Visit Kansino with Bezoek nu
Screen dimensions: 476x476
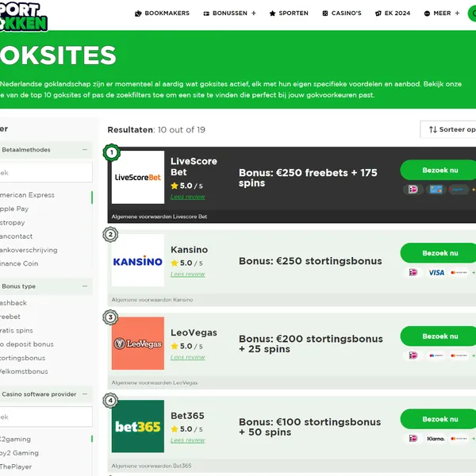(x=439, y=253)
